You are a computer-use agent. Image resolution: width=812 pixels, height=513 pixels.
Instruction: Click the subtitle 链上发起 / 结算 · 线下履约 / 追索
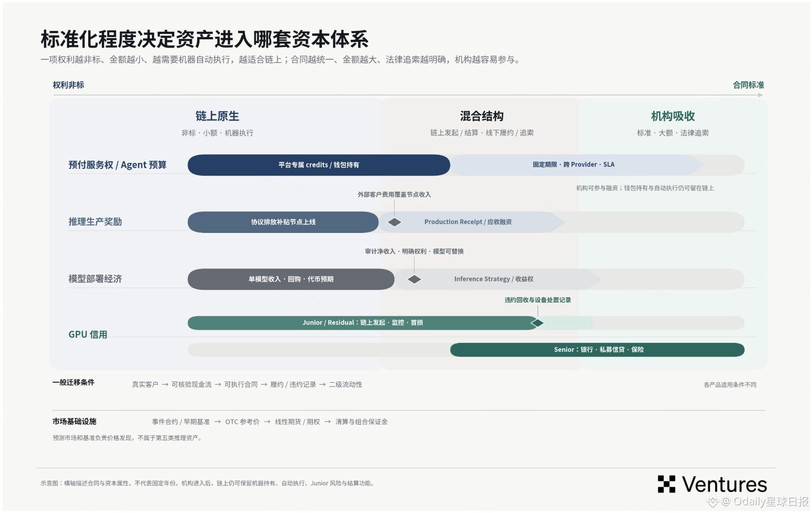pyautogui.click(x=482, y=133)
